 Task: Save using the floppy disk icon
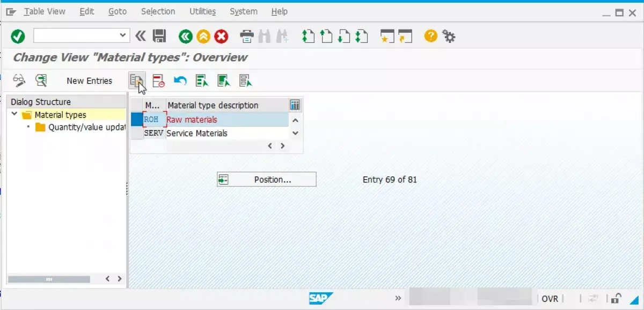pyautogui.click(x=159, y=36)
